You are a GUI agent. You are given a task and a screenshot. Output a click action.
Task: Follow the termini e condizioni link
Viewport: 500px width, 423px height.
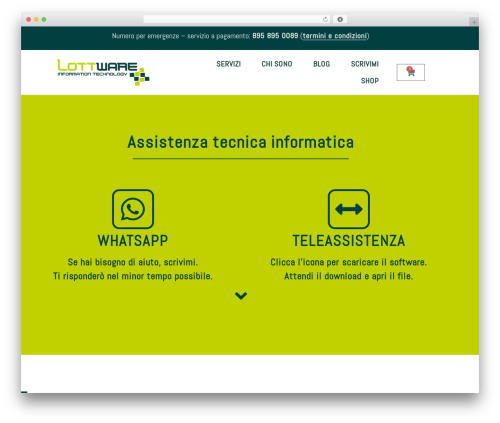pyautogui.click(x=335, y=36)
